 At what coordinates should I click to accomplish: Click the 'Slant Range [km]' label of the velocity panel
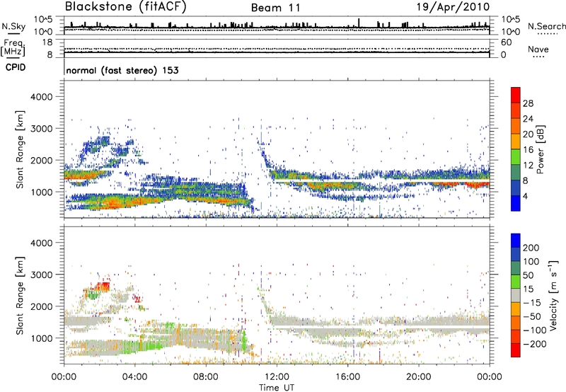pyautogui.click(x=21, y=296)
